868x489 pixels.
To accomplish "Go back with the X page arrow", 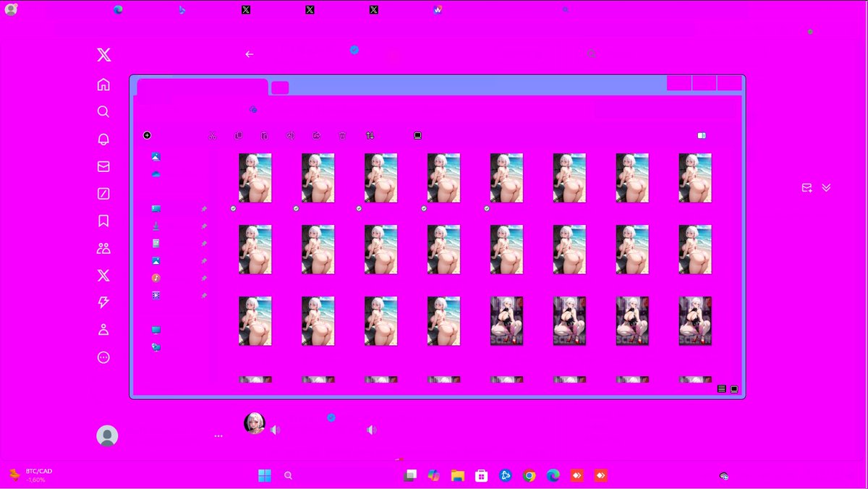I will 250,54.
